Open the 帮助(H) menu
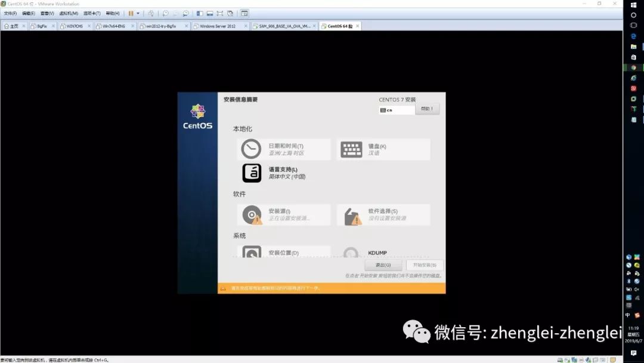This screenshot has height=363, width=644. 113,14
